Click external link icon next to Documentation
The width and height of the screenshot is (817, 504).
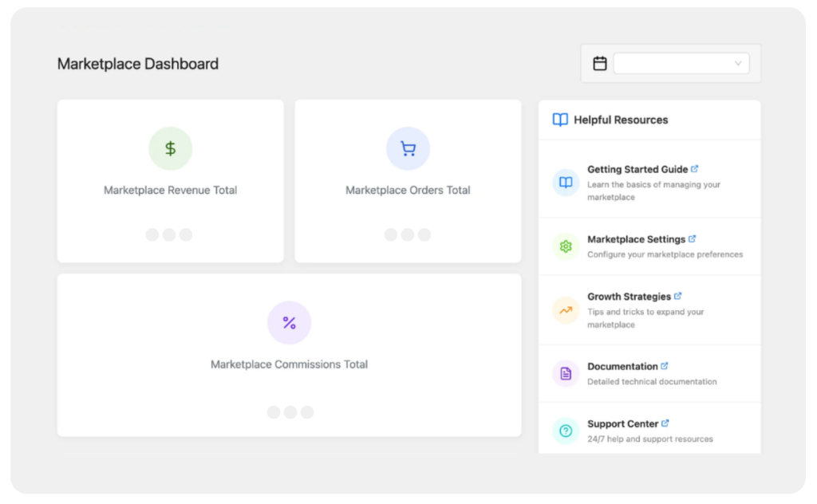(x=665, y=366)
